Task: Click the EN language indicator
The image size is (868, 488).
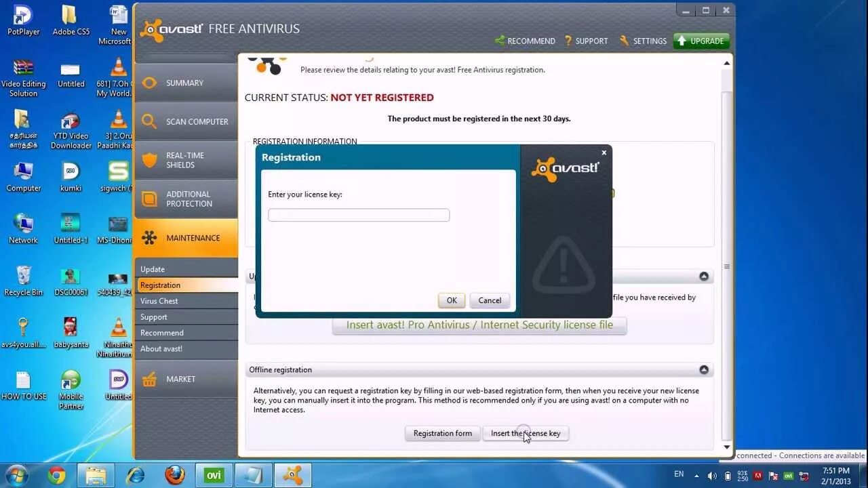Action: (679, 474)
